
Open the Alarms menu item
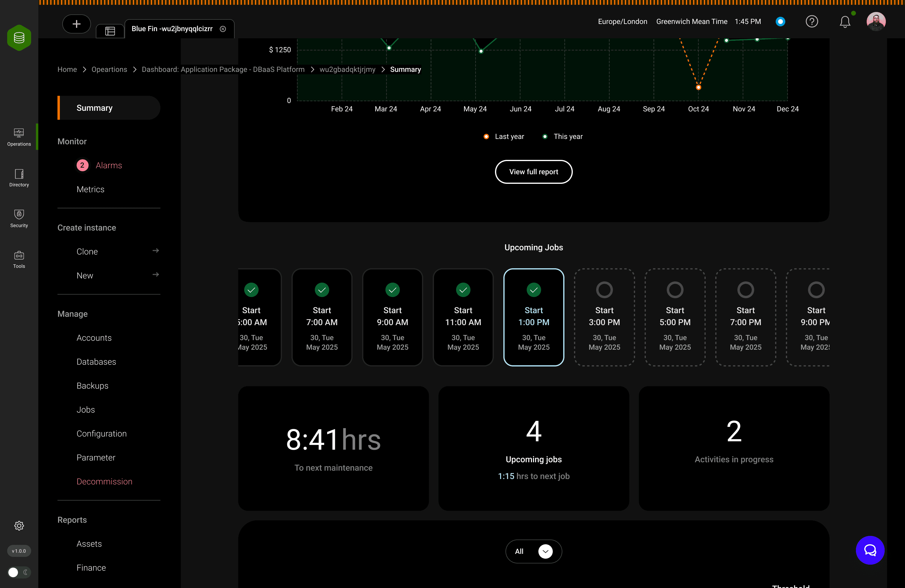coord(108,166)
